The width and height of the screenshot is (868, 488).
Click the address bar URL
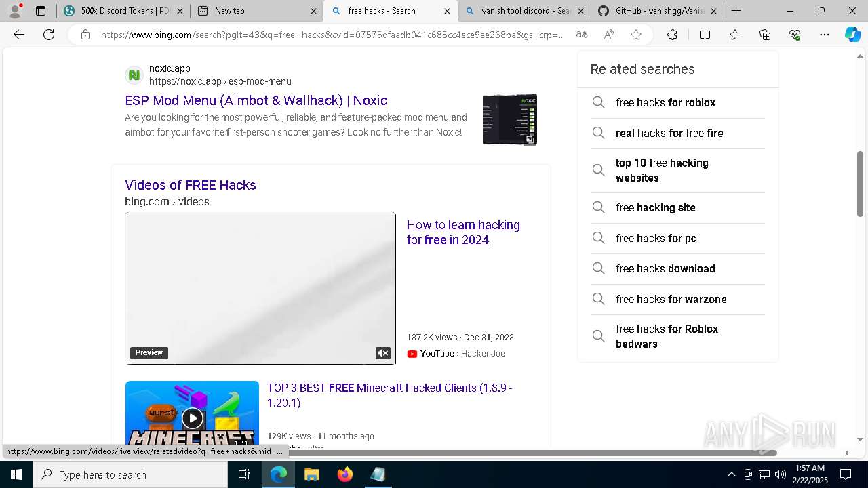point(332,35)
